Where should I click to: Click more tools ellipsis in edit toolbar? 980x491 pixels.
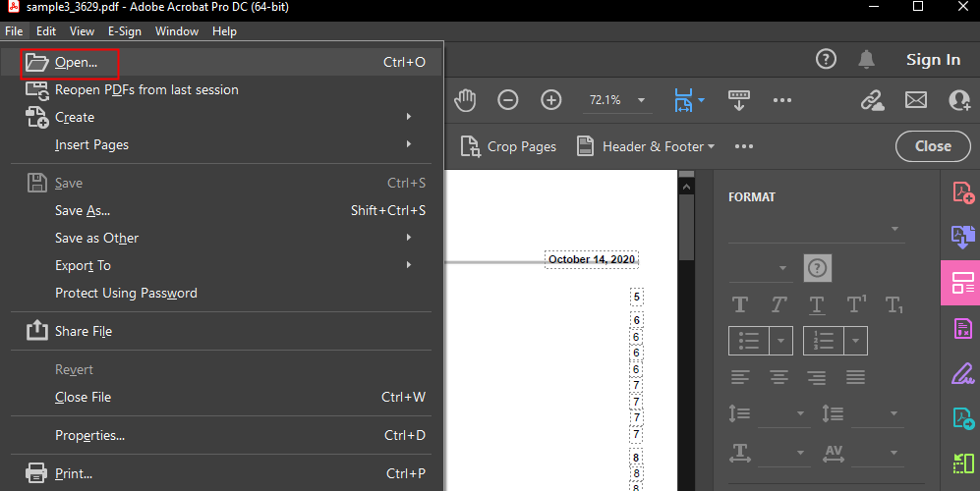pyautogui.click(x=744, y=146)
